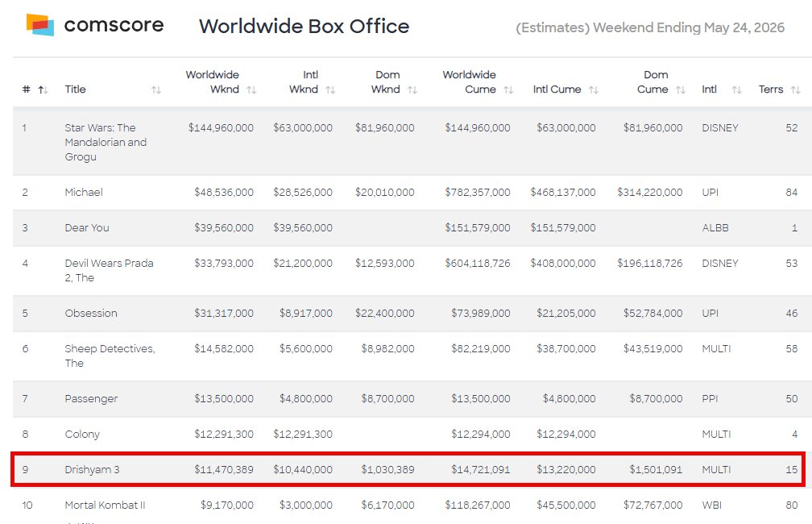Click the Intl Cume header label
The height and width of the screenshot is (524, 812).
click(557, 89)
